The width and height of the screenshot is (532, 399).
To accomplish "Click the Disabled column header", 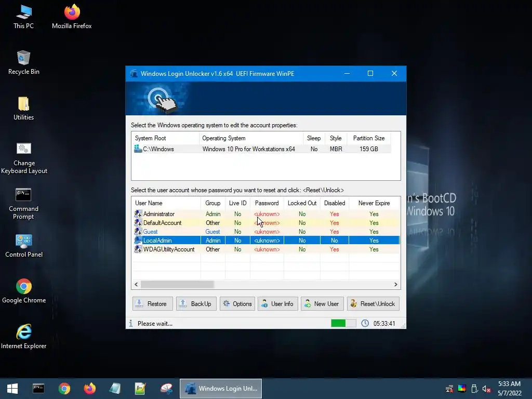I will 335,203.
